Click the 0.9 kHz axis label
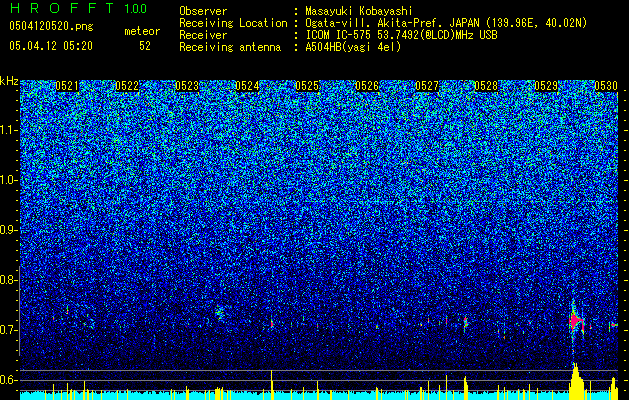Screen dimensions: 629x400 7,230
